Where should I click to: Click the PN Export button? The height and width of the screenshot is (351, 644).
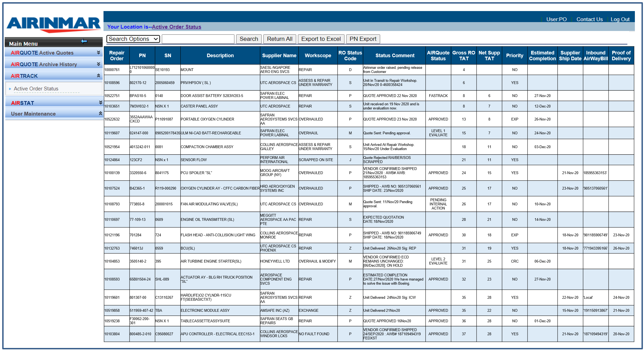[x=363, y=39]
